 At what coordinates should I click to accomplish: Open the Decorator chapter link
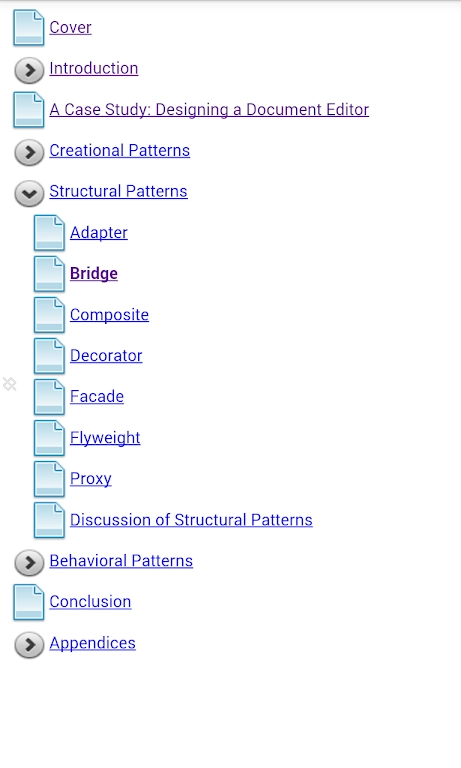106,356
